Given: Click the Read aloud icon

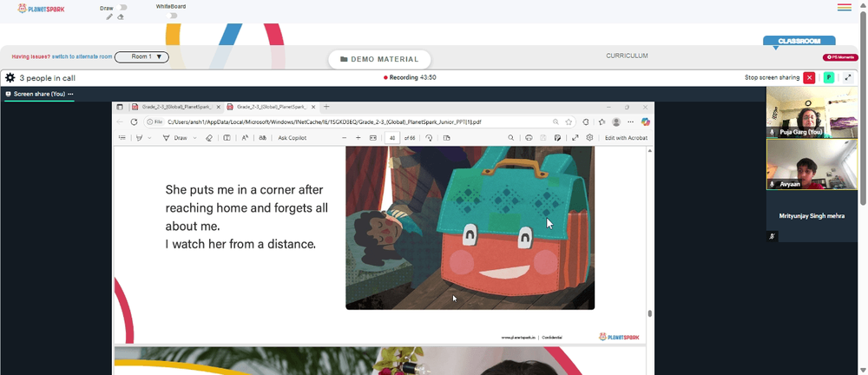Looking at the screenshot, I should click(246, 138).
